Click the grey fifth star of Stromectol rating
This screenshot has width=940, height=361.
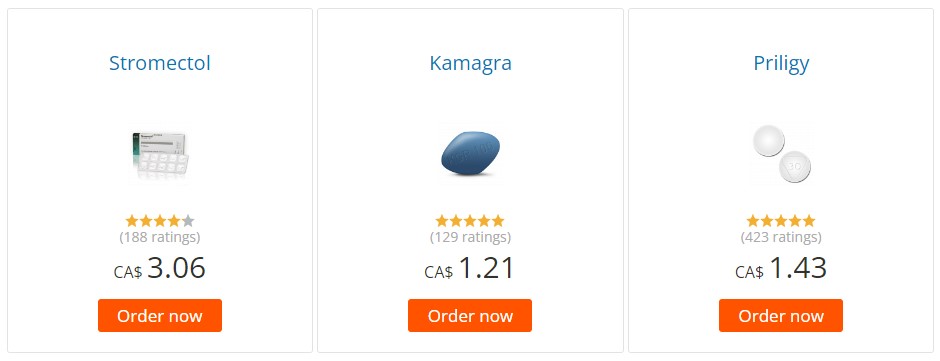point(188,221)
